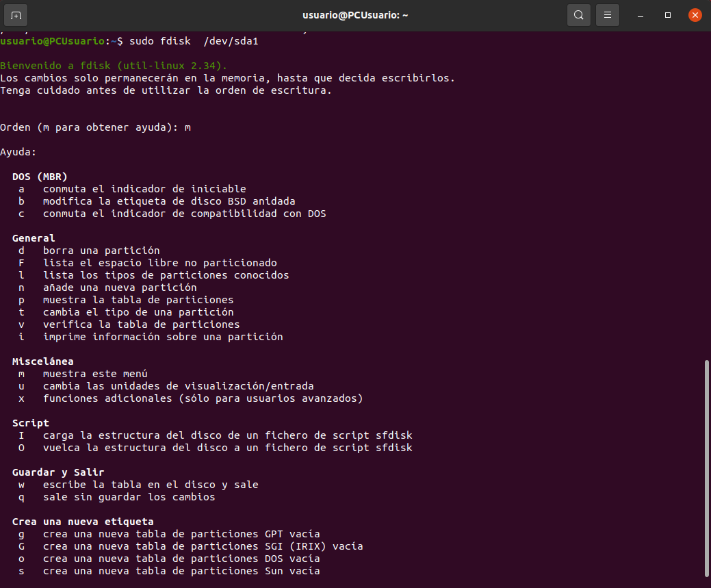Open the terminal search tool

578,15
